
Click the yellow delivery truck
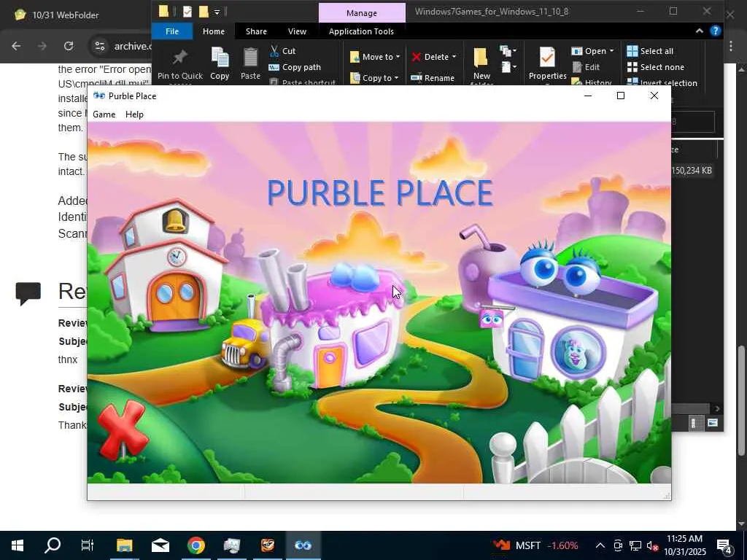tap(244, 344)
